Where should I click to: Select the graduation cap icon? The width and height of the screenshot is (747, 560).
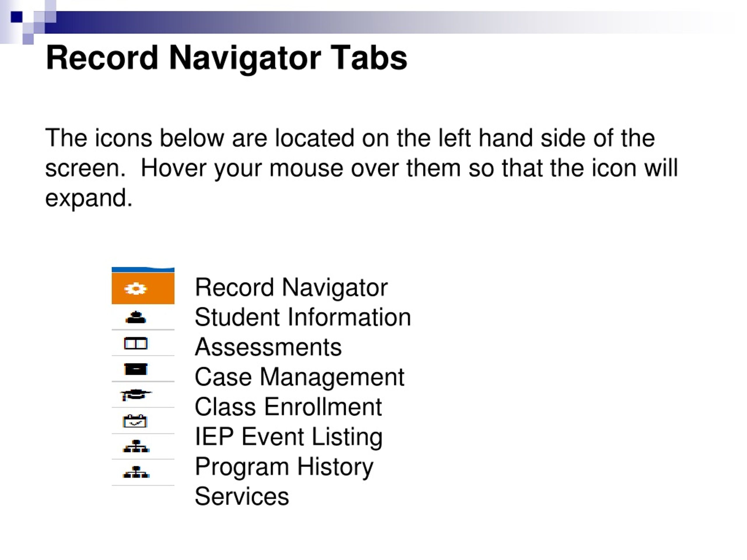click(x=136, y=395)
